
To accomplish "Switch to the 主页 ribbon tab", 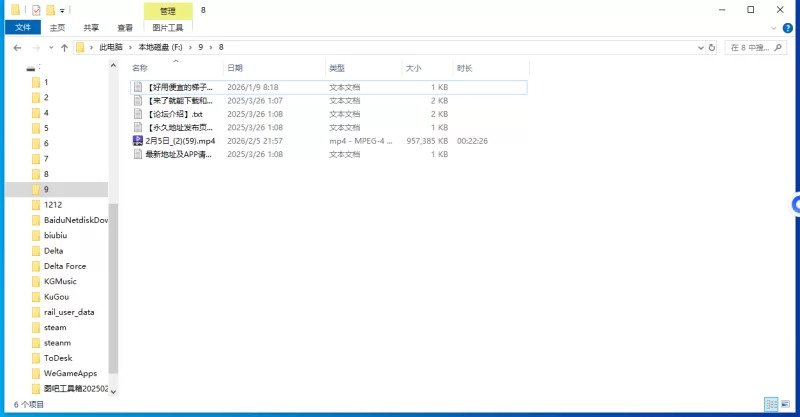I will pyautogui.click(x=57, y=28).
